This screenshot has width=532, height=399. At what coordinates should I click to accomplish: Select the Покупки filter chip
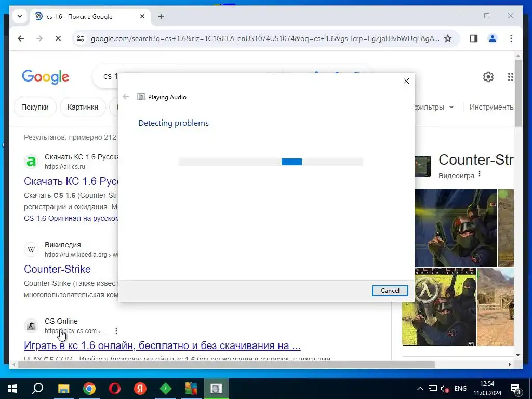[x=35, y=107]
